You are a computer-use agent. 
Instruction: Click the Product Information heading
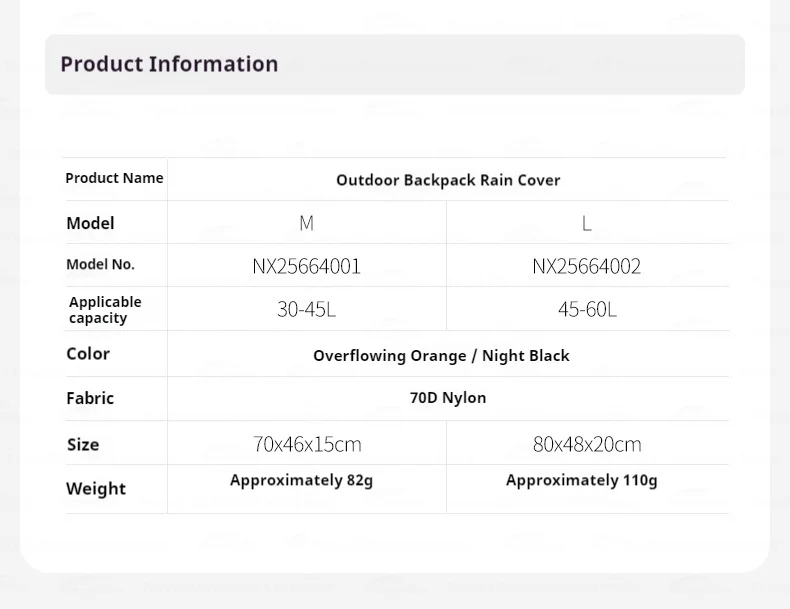pyautogui.click(x=169, y=64)
